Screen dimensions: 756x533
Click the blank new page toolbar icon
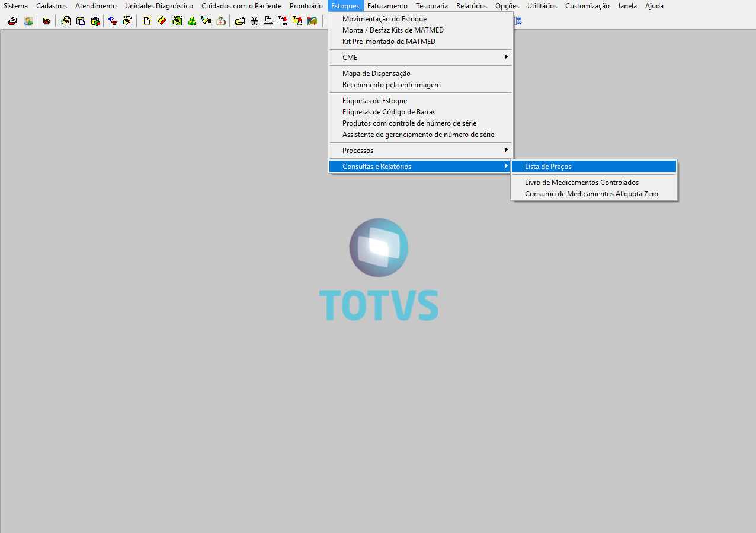click(x=147, y=21)
